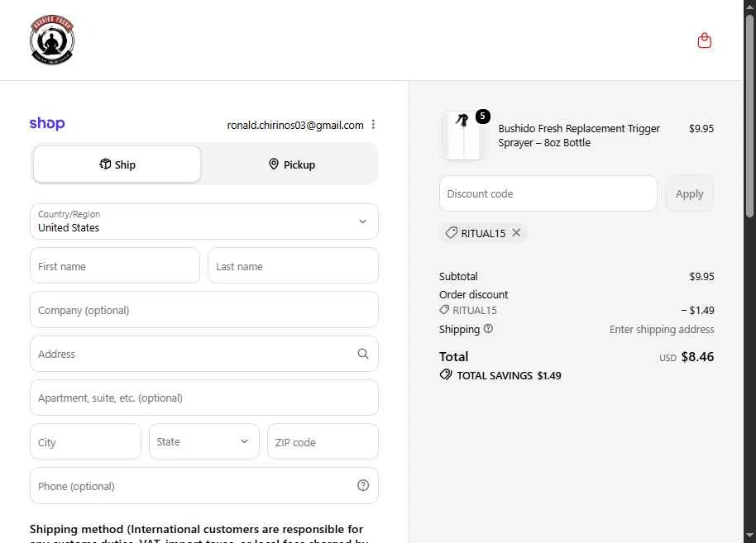Screen dimensions: 756x543
Task: Click the page vertical scrollbar thumb
Action: 749,116
